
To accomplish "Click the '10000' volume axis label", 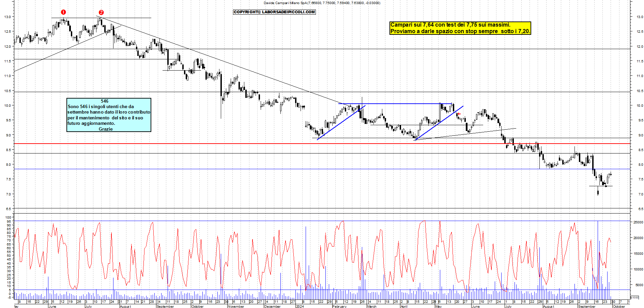I will pyautogui.click(x=638, y=269).
